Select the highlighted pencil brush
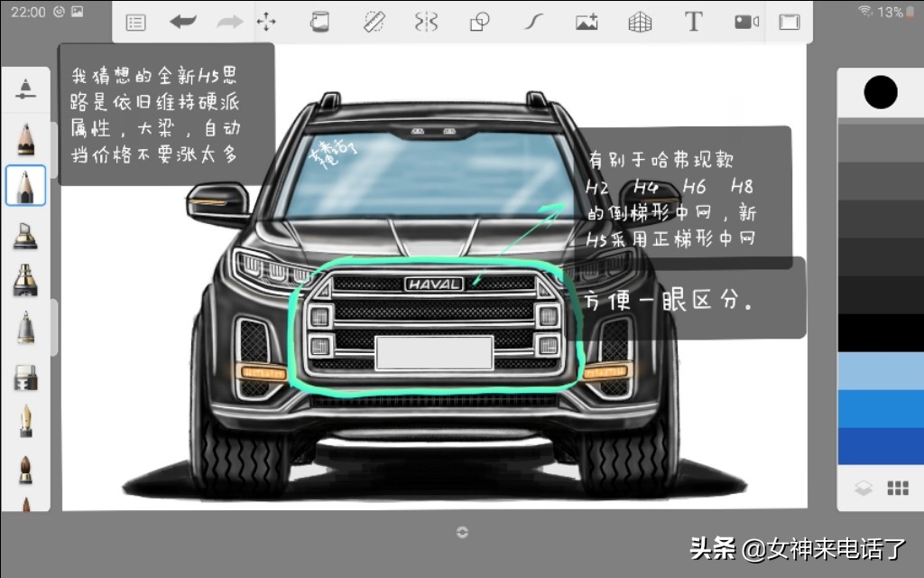 [x=25, y=185]
